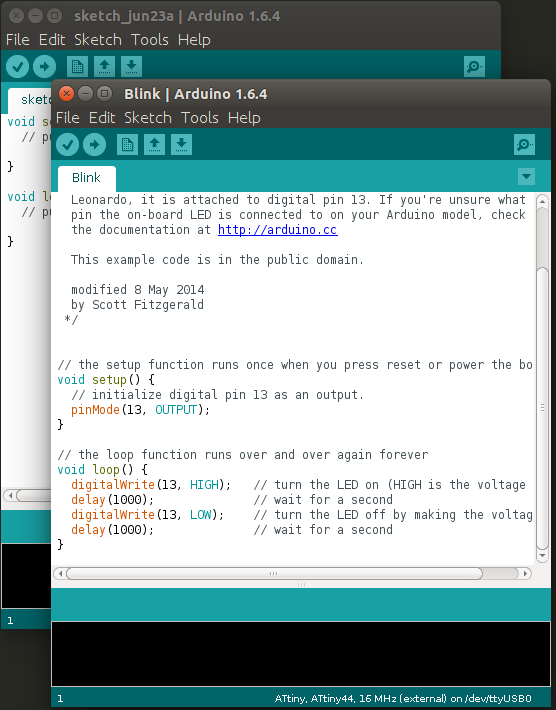Open Tools menu in Blink window

click(200, 118)
